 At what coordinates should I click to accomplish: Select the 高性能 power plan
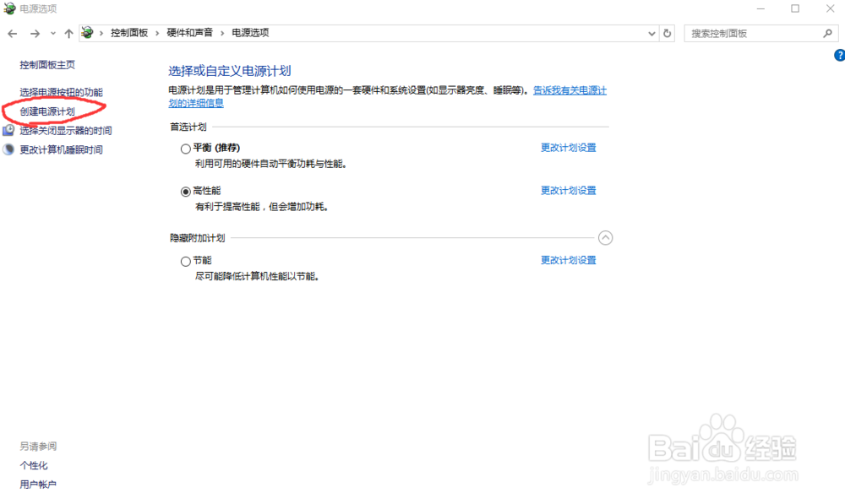point(185,191)
